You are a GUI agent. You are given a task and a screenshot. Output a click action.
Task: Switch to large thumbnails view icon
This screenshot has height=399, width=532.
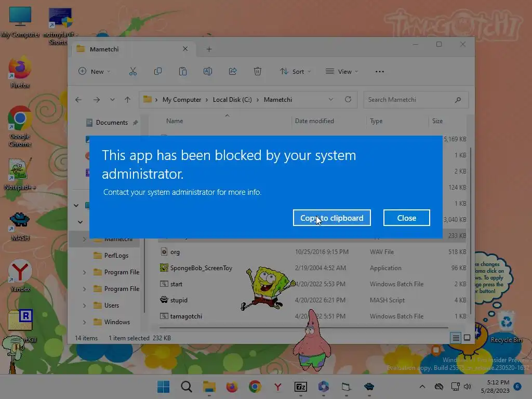[467, 338]
